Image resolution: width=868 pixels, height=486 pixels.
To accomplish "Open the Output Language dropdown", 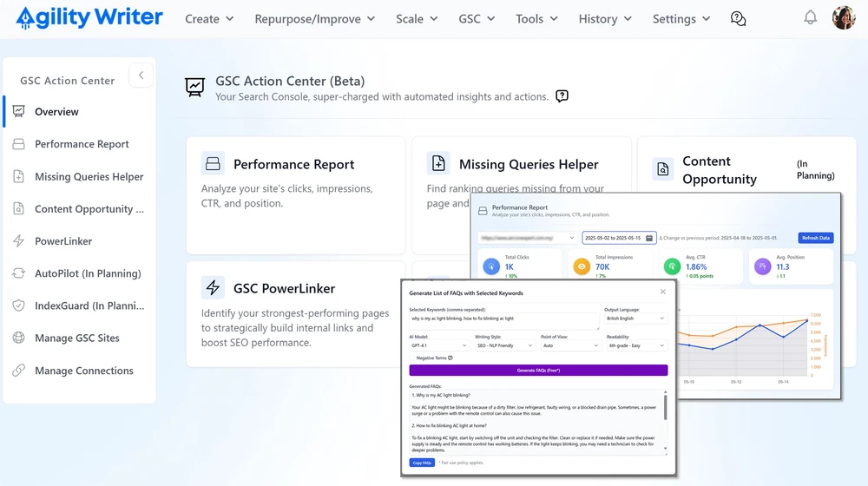I will tap(635, 319).
